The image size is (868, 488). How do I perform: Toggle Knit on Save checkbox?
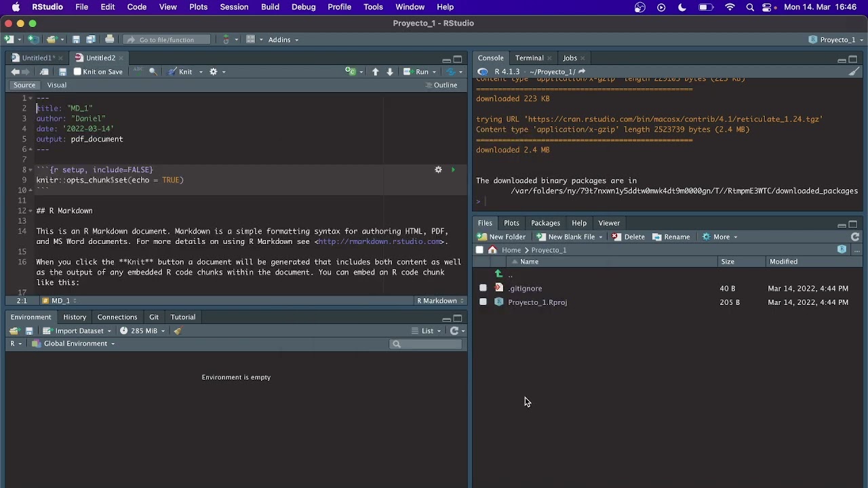77,72
